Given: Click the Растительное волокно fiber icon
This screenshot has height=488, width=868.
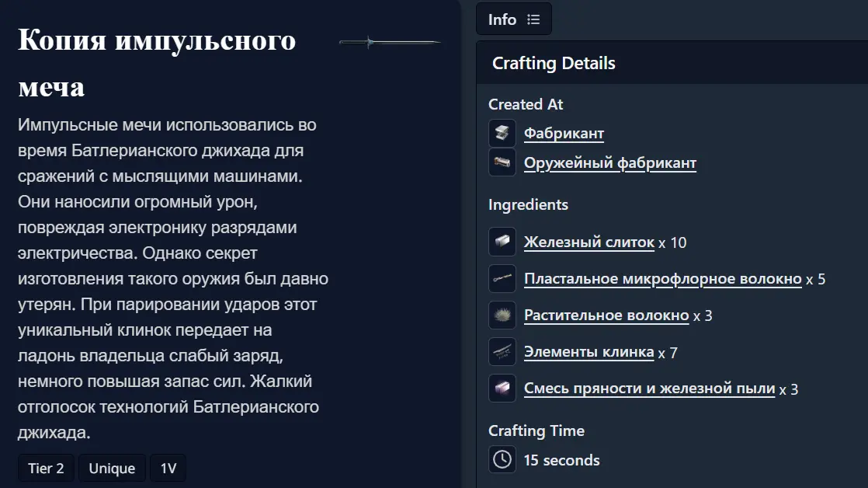Looking at the screenshot, I should tap(502, 315).
